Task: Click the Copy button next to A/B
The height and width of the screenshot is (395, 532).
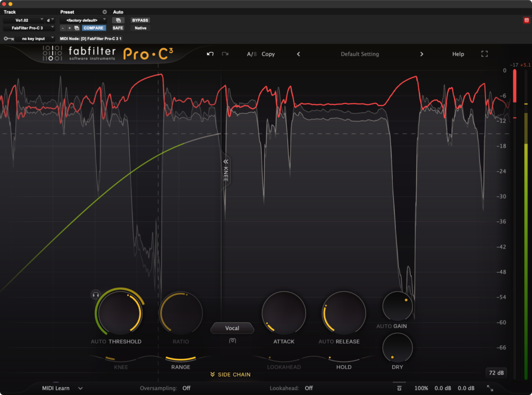Action: tap(268, 54)
